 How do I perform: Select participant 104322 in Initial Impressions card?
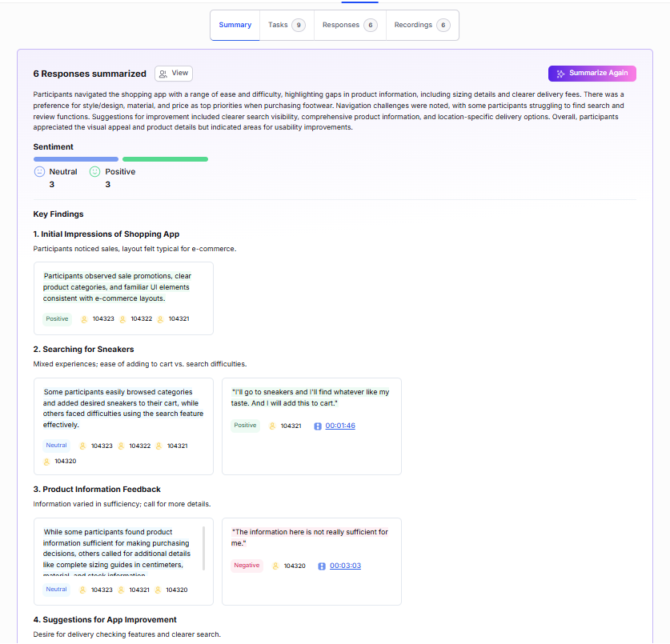coord(142,319)
